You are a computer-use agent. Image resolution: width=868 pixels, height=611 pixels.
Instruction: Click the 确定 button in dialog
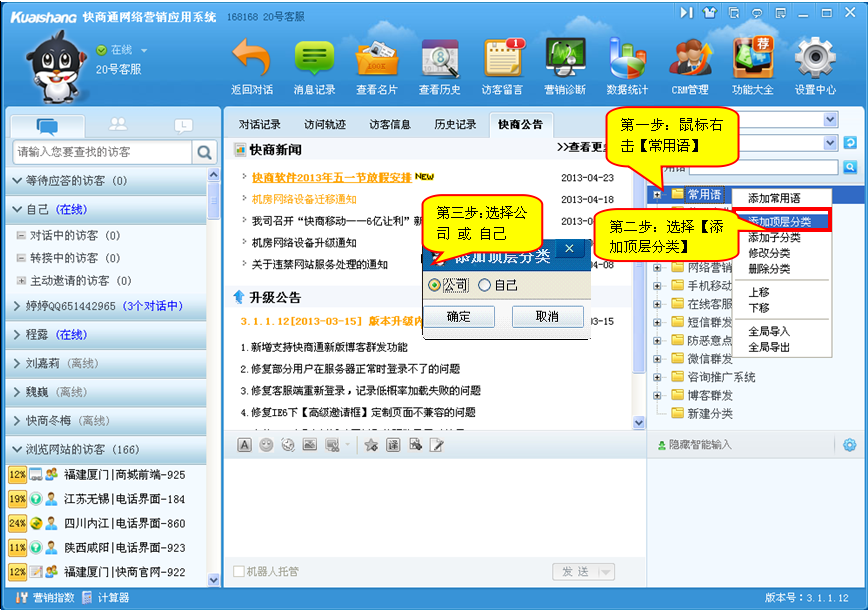[459, 317]
